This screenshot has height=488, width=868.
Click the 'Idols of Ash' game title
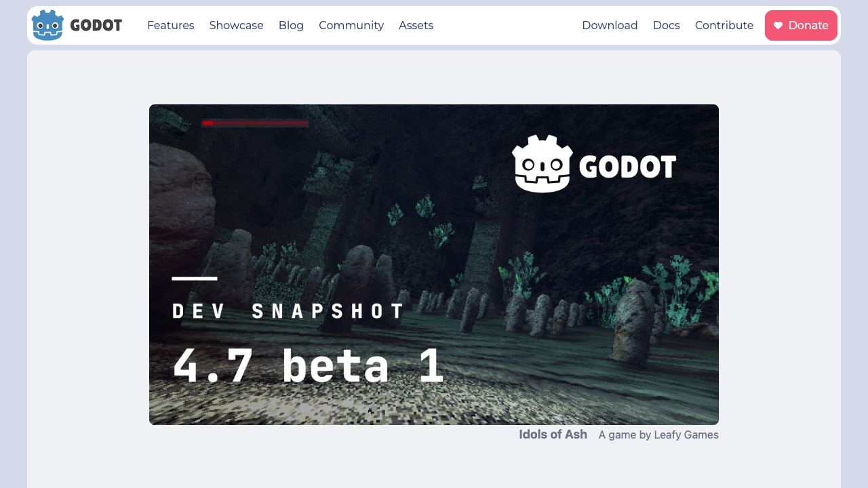click(x=553, y=434)
